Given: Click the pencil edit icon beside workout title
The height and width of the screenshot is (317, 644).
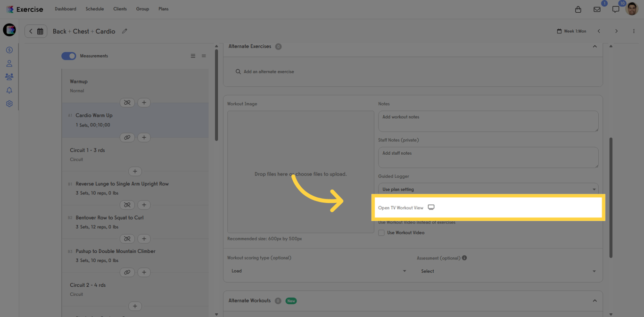Looking at the screenshot, I should click(x=124, y=31).
